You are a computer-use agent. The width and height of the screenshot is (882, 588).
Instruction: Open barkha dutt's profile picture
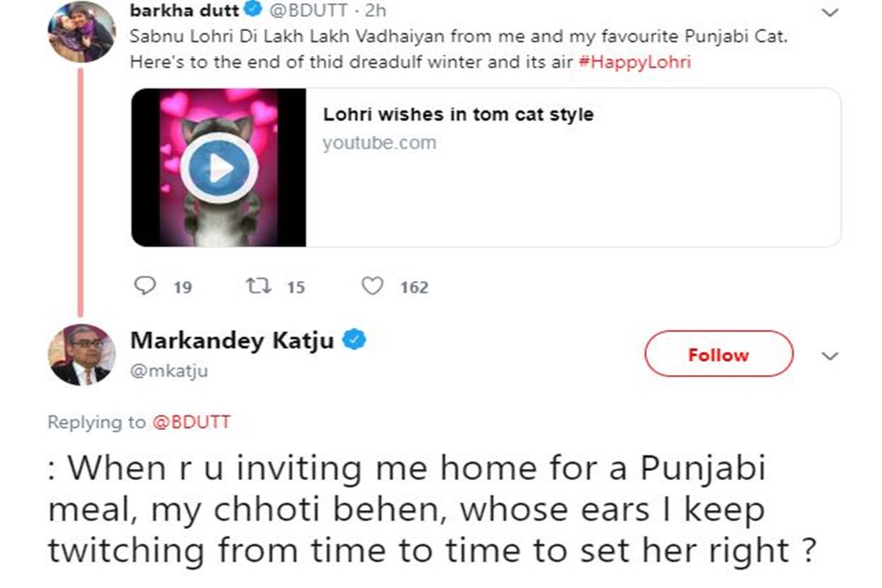[x=81, y=31]
